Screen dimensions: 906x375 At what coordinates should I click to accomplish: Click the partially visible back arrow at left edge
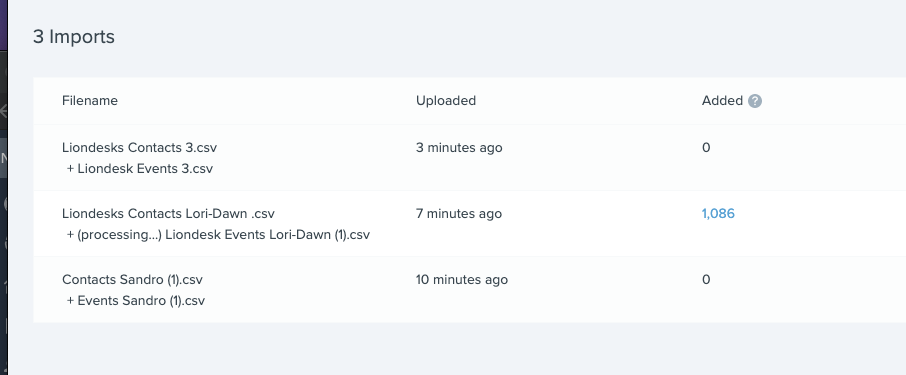coord(3,110)
